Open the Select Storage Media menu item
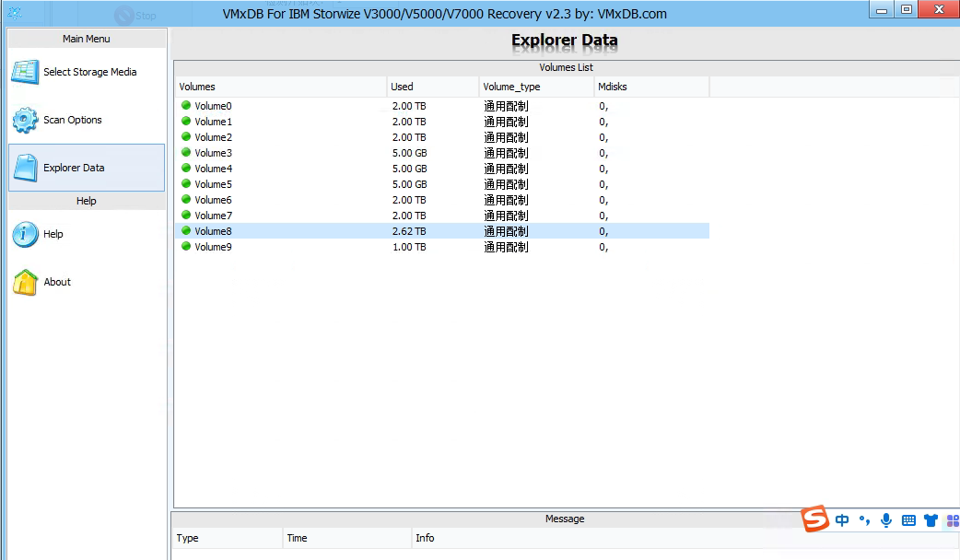960x560 pixels. [x=87, y=72]
